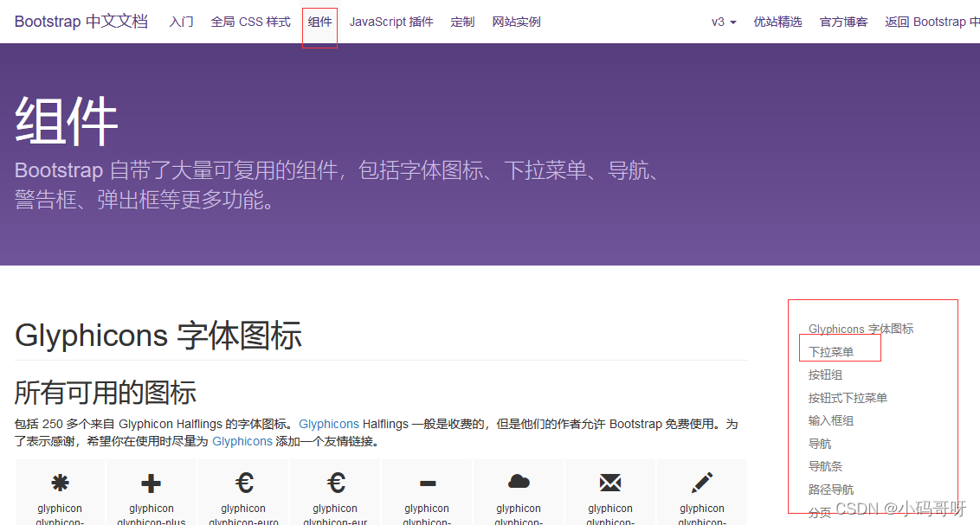Open the 定制 nav item
This screenshot has height=525, width=980.
[462, 22]
